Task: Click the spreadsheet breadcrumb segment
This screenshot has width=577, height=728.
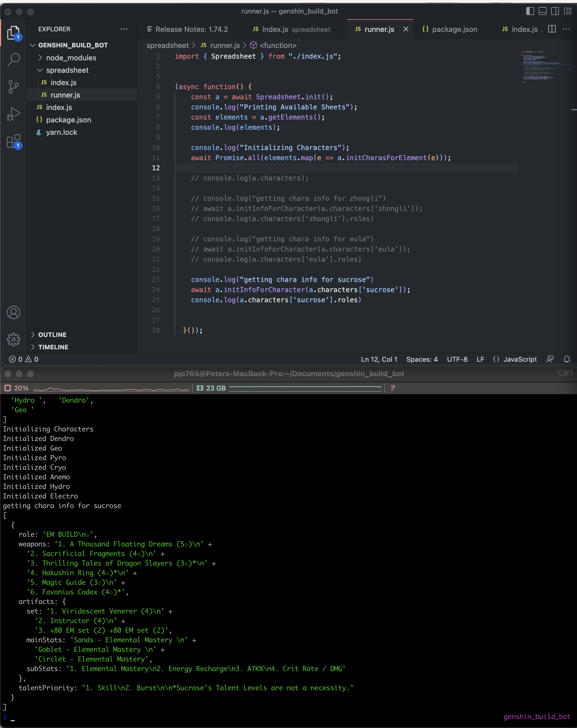Action: tap(167, 45)
